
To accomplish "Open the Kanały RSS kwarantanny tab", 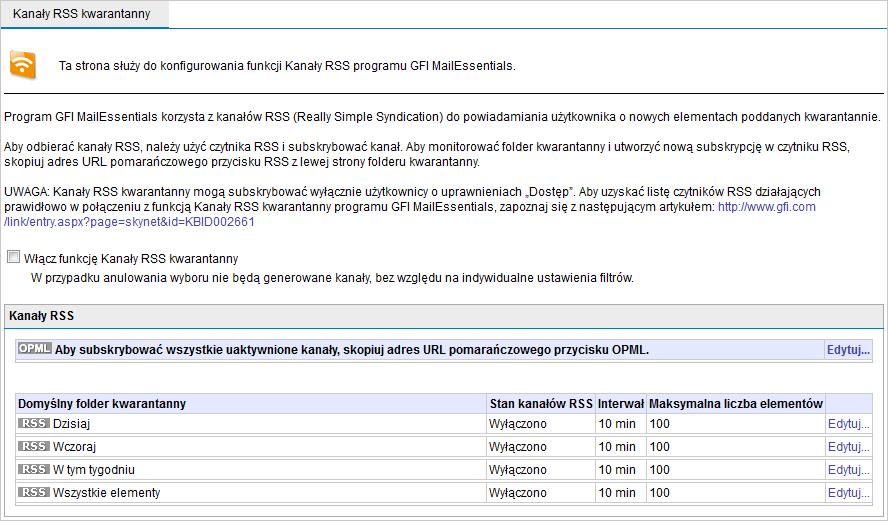I will [82, 14].
